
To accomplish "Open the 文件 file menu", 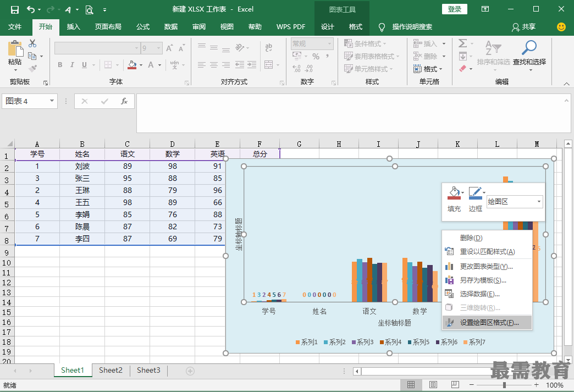I will [15, 27].
